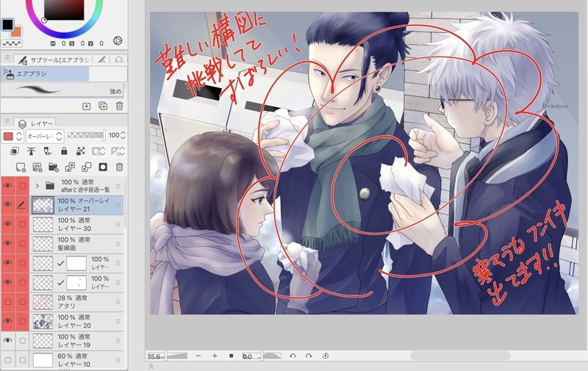Screen dimensions: 588x371
Task: Click transfer to lower layer icon
Action: coord(70,168)
